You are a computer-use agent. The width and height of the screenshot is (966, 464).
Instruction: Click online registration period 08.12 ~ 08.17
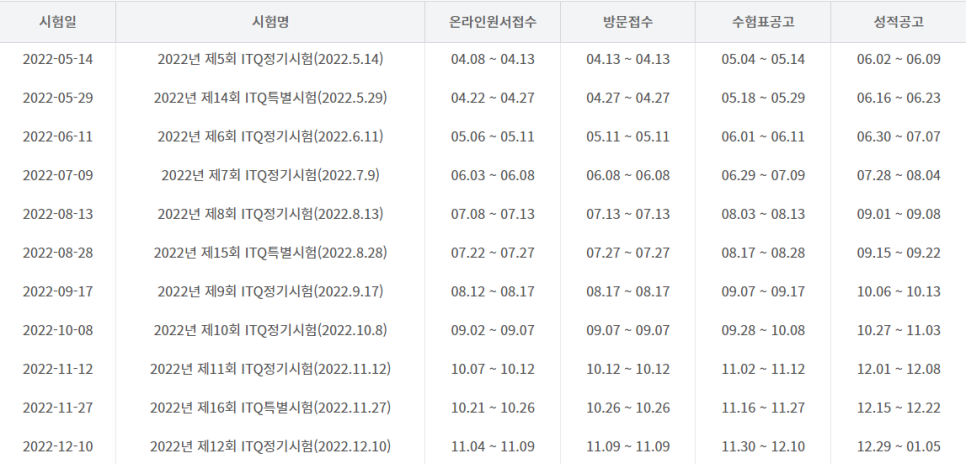pyautogui.click(x=493, y=291)
